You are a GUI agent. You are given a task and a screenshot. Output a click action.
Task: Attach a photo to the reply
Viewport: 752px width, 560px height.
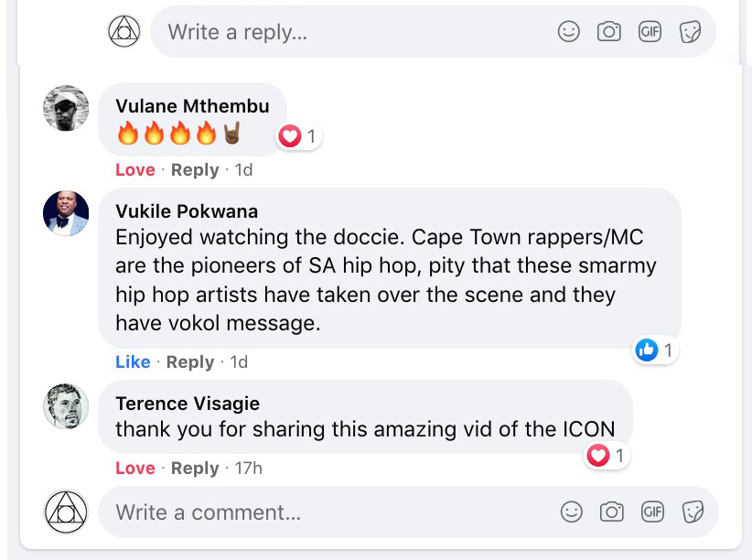[x=609, y=32]
